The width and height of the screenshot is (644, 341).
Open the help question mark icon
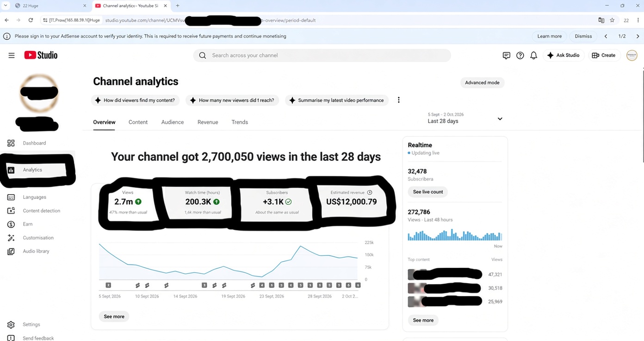[520, 55]
